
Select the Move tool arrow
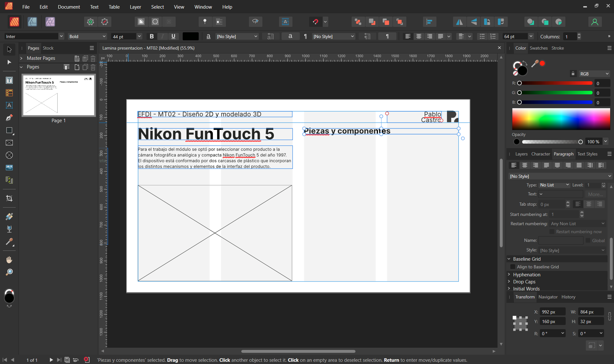[x=9, y=50]
